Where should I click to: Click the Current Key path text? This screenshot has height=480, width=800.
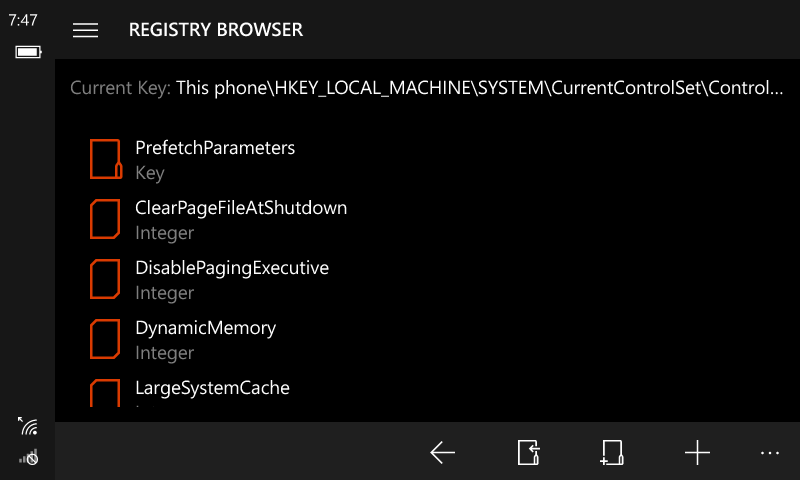pos(480,88)
